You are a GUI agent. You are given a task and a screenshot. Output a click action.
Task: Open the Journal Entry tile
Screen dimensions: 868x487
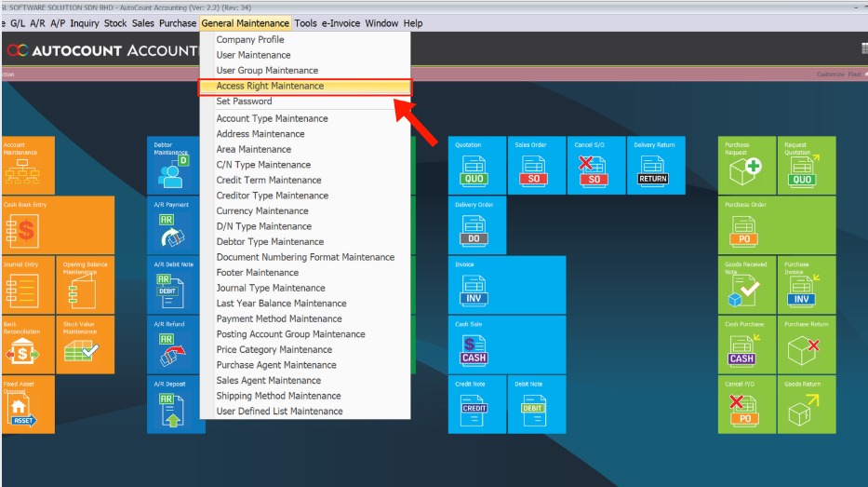pyautogui.click(x=28, y=285)
